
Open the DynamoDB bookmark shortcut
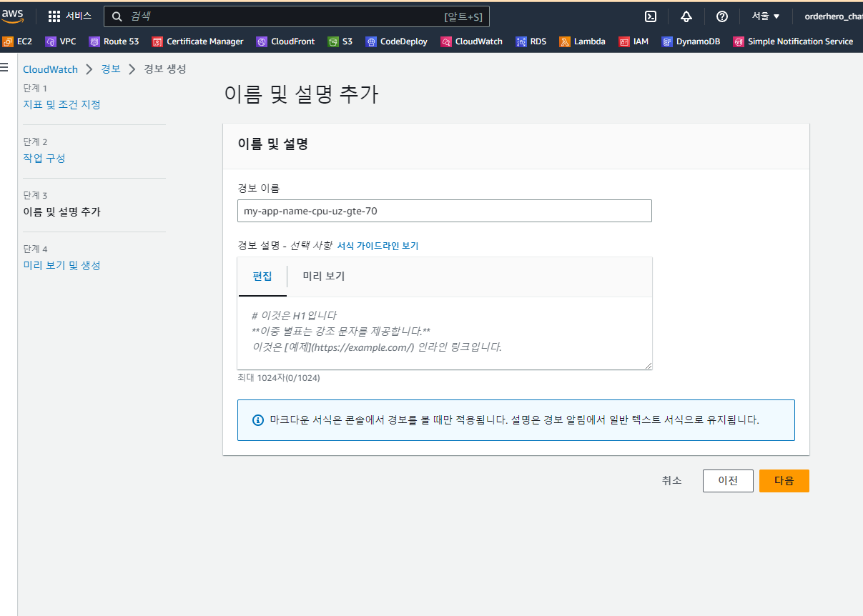[691, 41]
